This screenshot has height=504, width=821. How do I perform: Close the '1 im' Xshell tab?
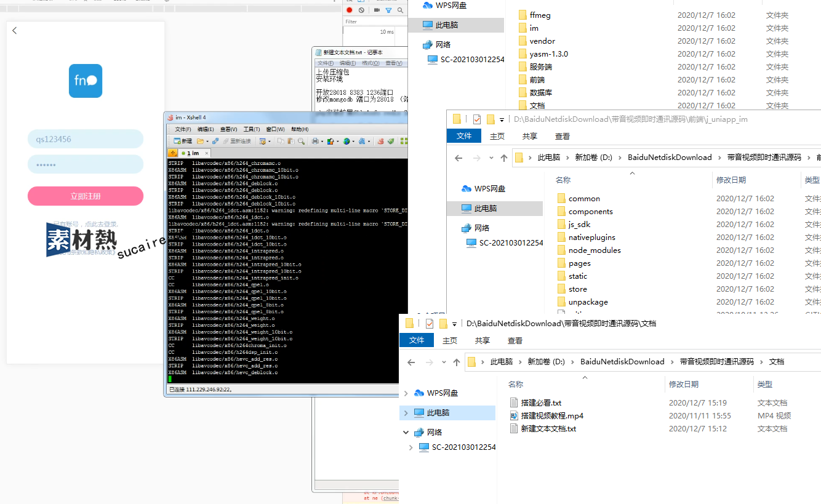click(x=207, y=153)
